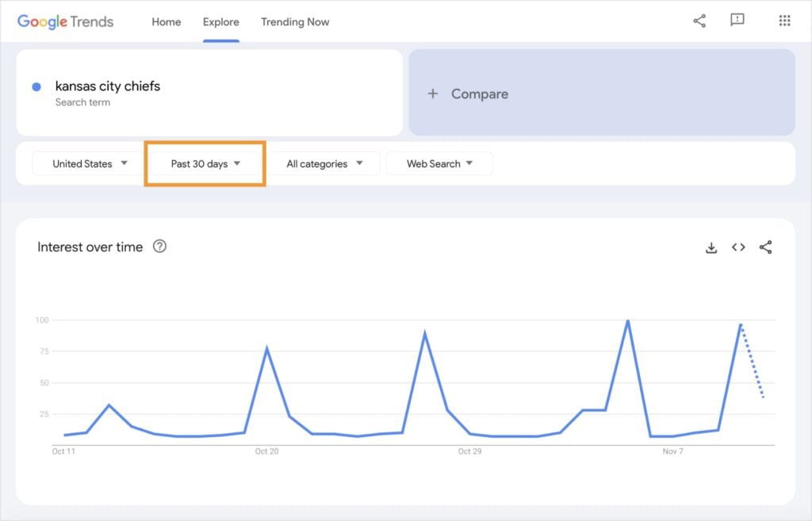The image size is (812, 521).
Task: Open the Google apps grid
Action: point(784,21)
